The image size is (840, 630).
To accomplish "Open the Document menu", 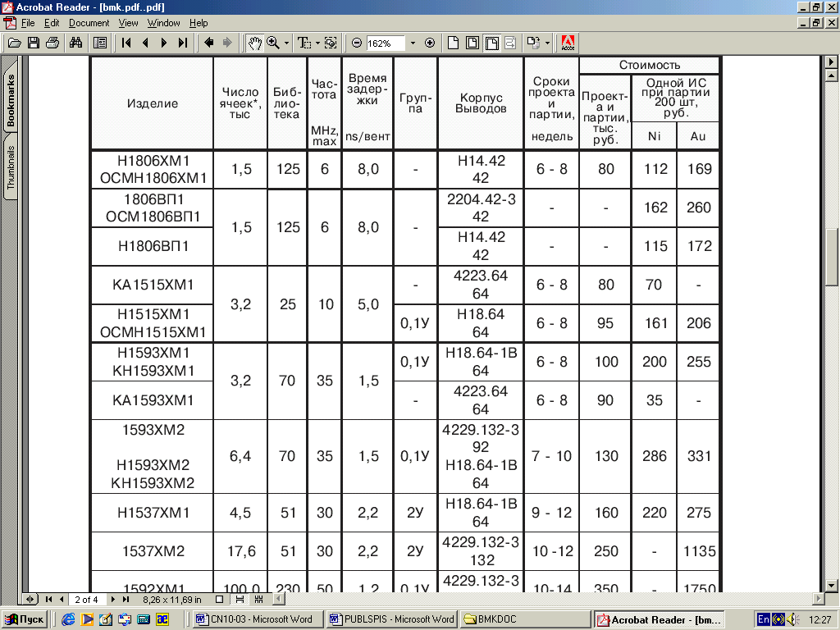I will coord(89,23).
